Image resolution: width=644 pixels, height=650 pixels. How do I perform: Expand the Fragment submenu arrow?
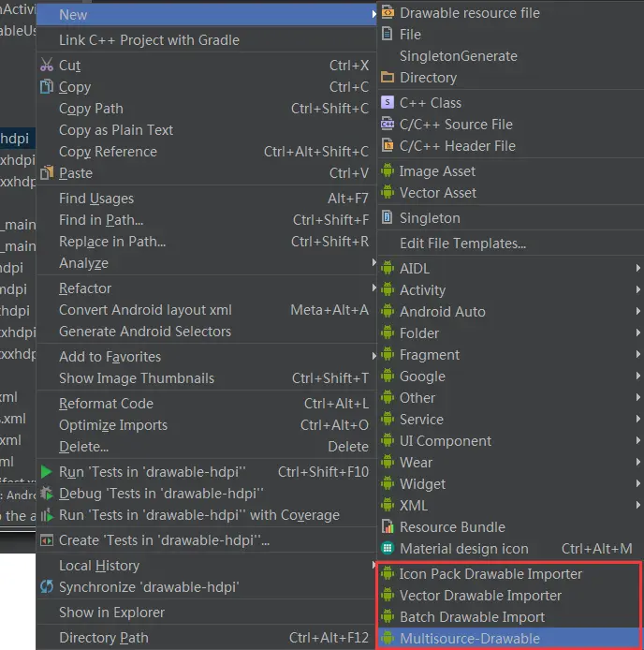(638, 354)
